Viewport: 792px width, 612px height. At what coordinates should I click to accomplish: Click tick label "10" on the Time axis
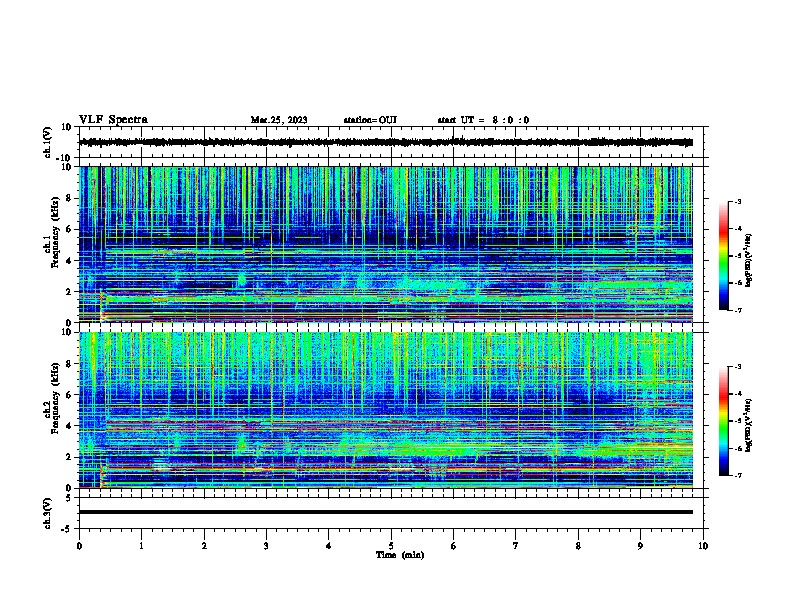coord(703,546)
